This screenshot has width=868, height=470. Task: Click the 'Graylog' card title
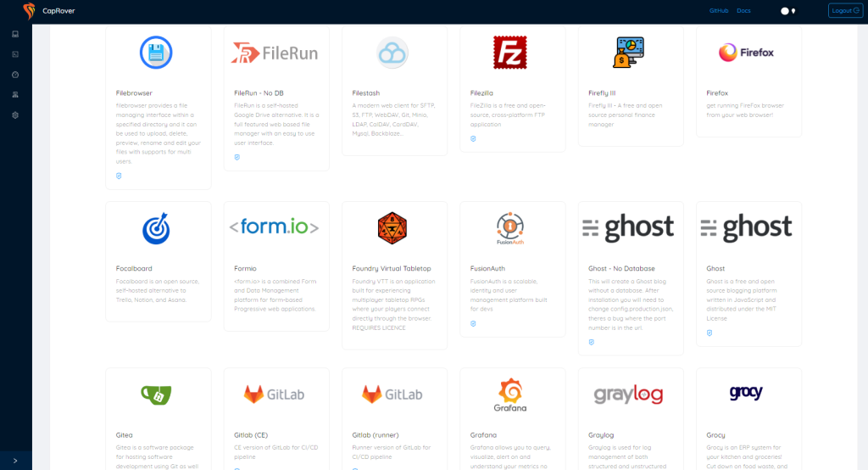[x=601, y=435]
